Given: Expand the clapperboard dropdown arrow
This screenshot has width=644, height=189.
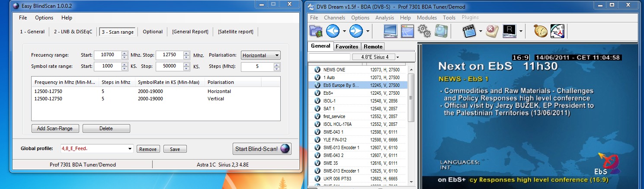Looking at the screenshot, I should click(481, 31).
